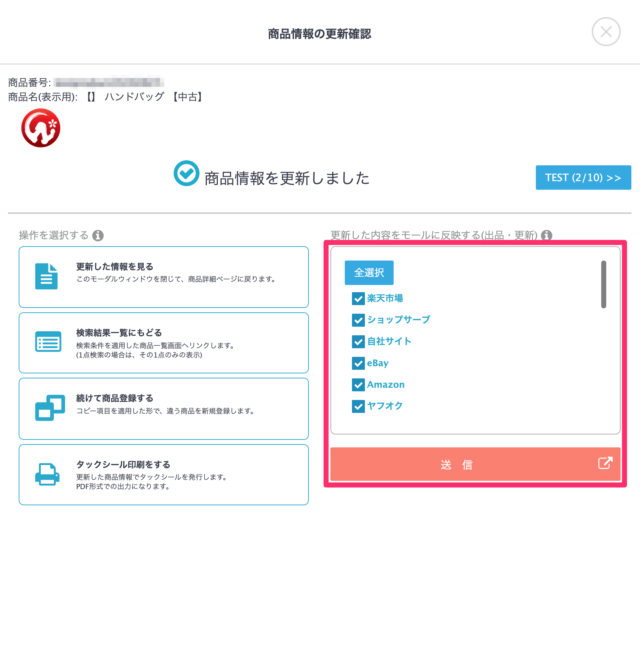
Task: Close the modal with the X button
Action: (606, 32)
